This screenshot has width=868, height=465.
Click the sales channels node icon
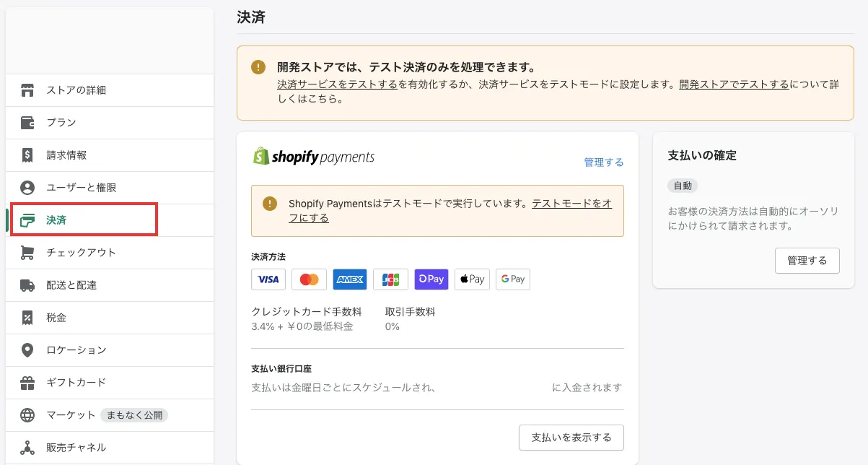pos(27,448)
